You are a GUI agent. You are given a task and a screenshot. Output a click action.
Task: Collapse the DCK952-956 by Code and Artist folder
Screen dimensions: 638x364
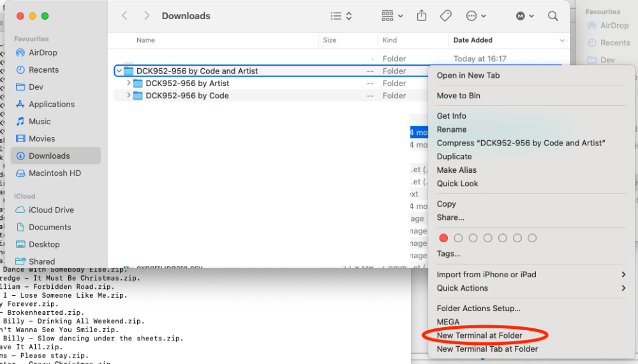(119, 71)
